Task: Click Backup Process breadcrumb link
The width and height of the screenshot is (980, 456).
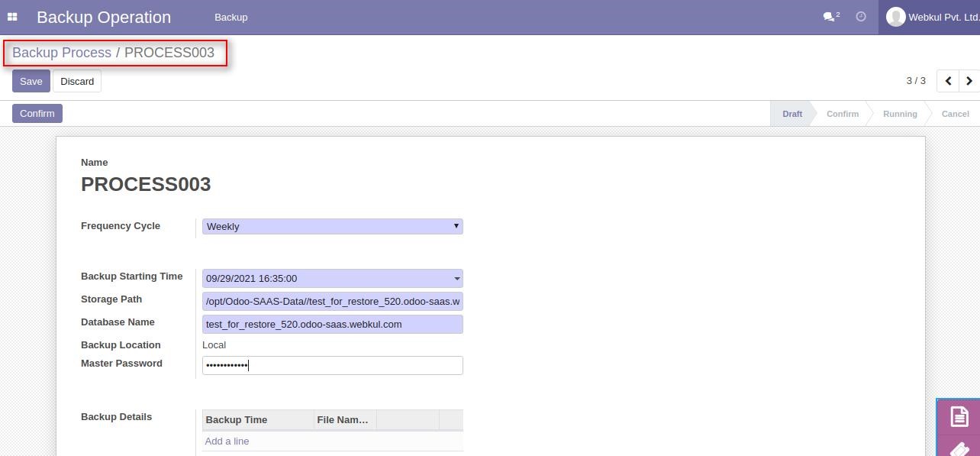Action: point(62,53)
